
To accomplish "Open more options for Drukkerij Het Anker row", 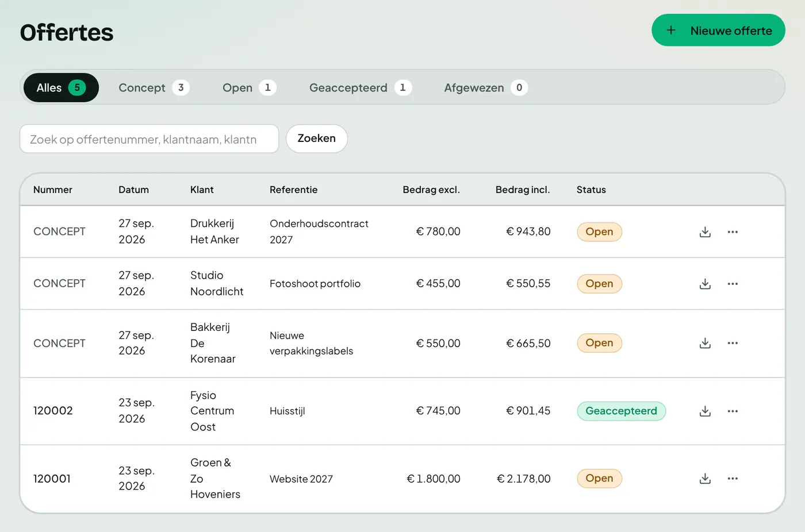I will point(733,232).
